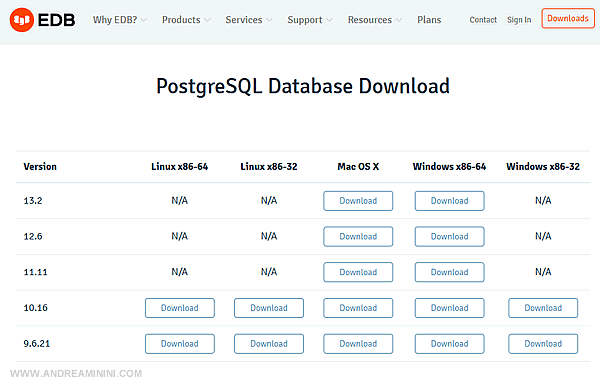Click N/A for 12.6 Linux x86-32

269,236
